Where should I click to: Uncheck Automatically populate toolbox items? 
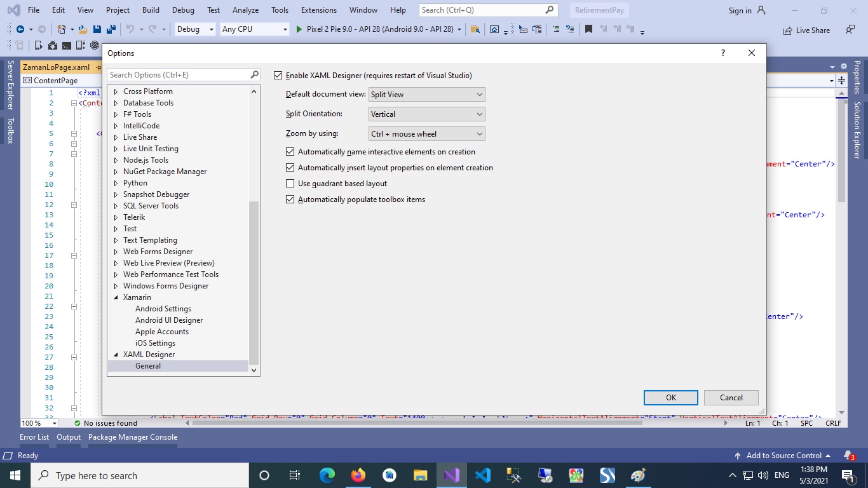point(290,200)
